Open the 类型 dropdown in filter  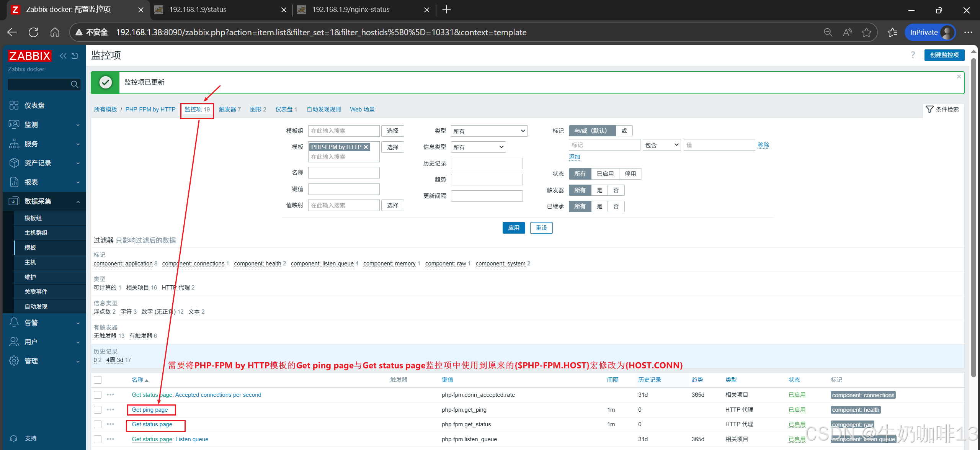(488, 131)
